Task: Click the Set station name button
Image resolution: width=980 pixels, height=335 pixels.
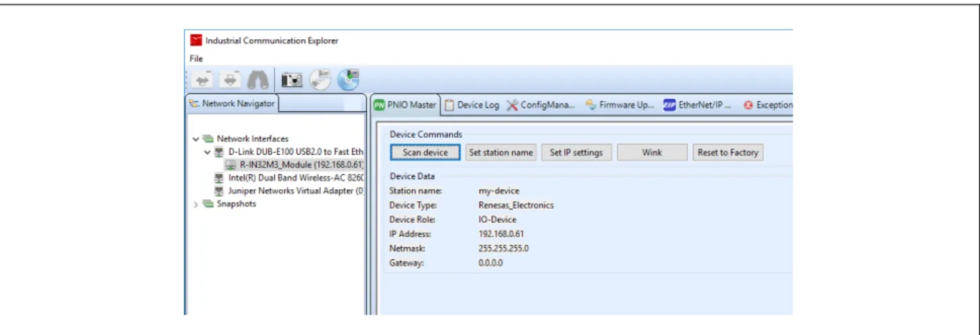Action: (x=501, y=153)
